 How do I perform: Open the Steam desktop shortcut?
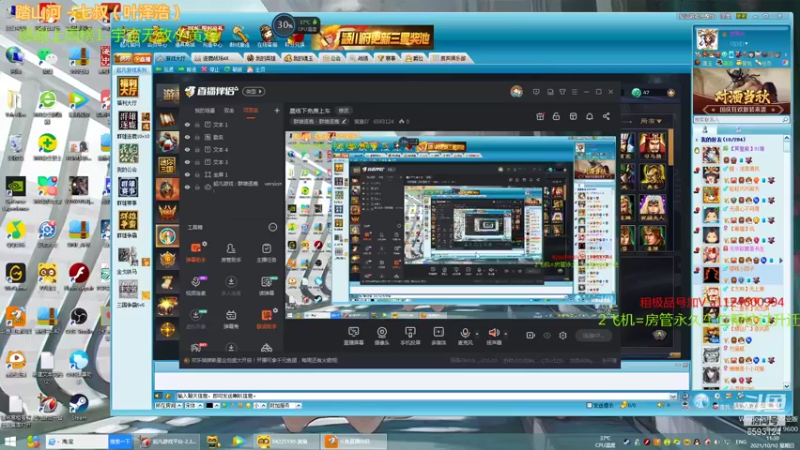[79, 407]
